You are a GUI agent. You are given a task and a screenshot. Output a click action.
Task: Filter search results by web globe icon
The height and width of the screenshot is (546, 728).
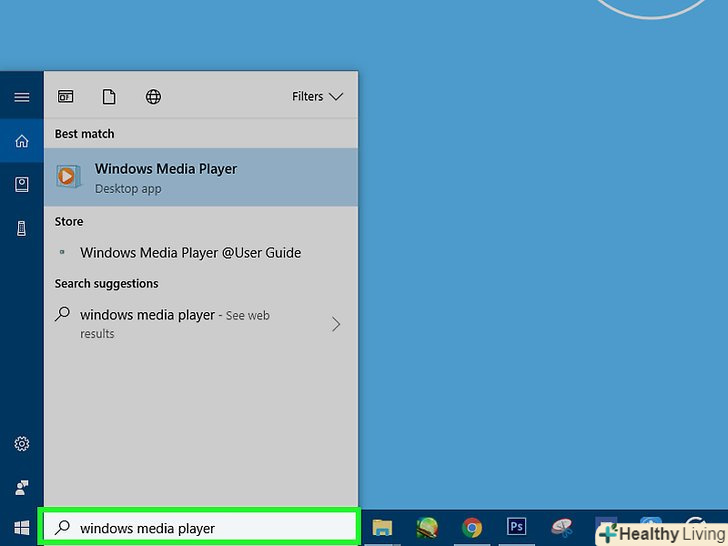(153, 97)
